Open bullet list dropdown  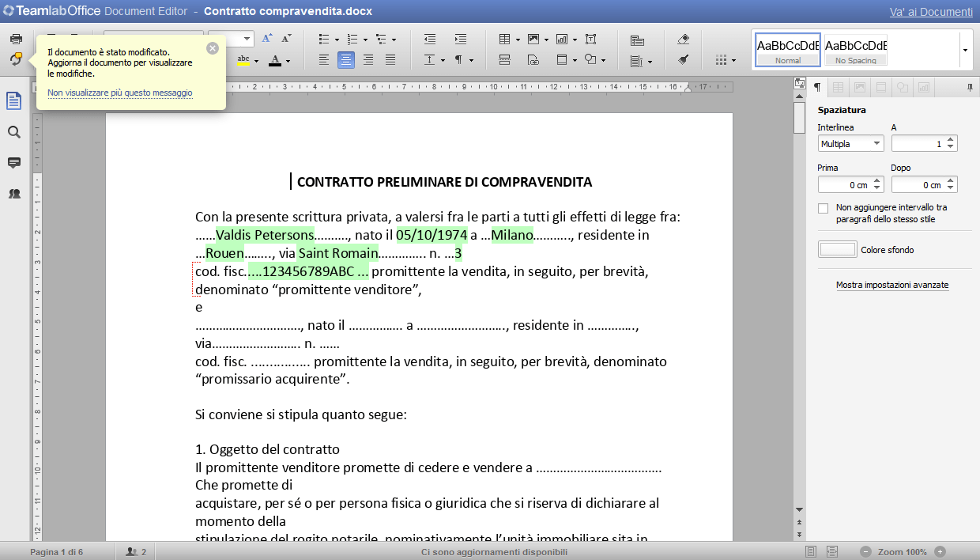pos(337,39)
